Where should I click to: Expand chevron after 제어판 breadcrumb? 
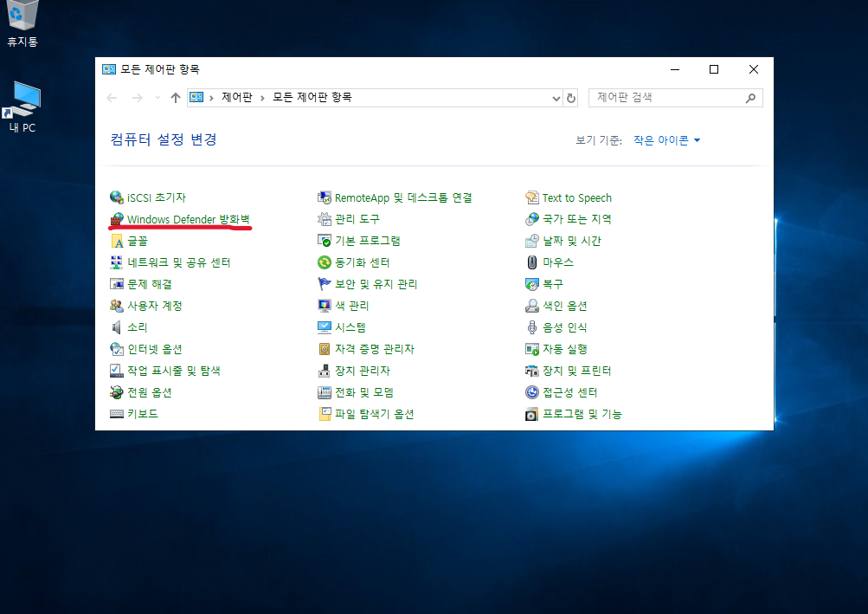(x=262, y=98)
